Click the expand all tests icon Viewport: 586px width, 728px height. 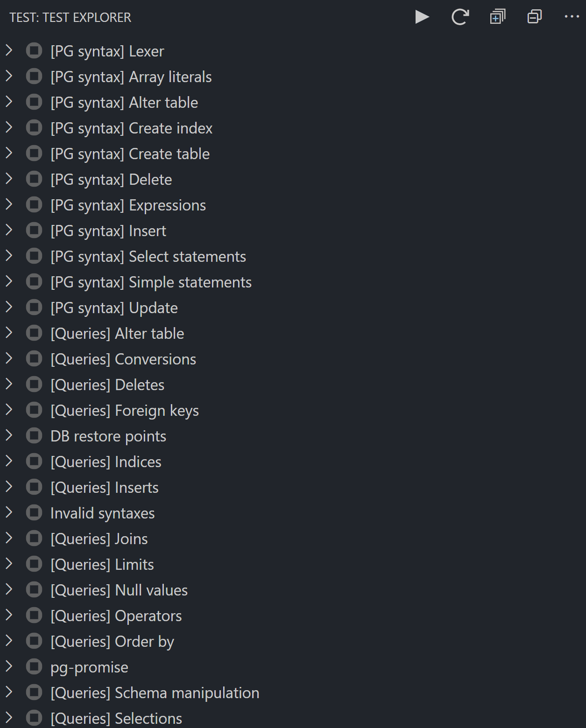(497, 17)
